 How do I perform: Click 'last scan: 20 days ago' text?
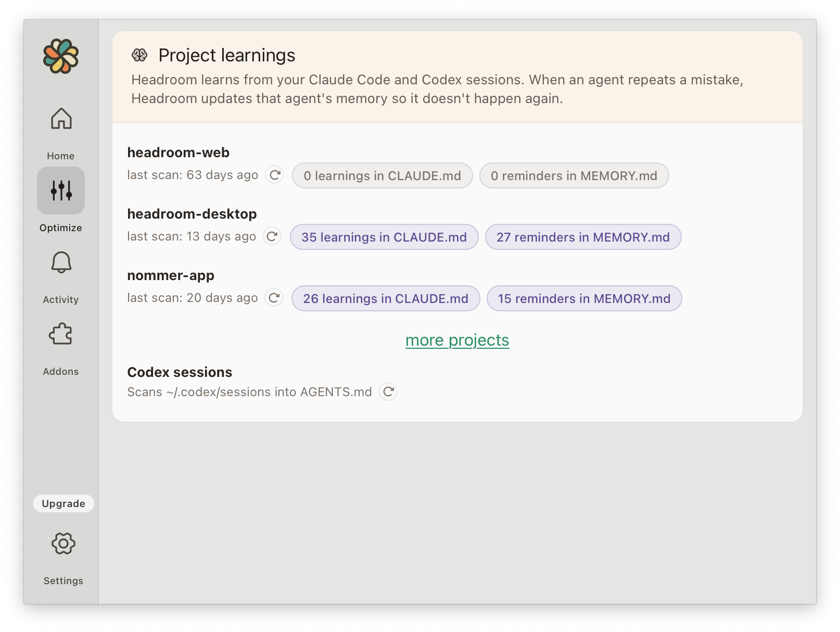point(193,298)
